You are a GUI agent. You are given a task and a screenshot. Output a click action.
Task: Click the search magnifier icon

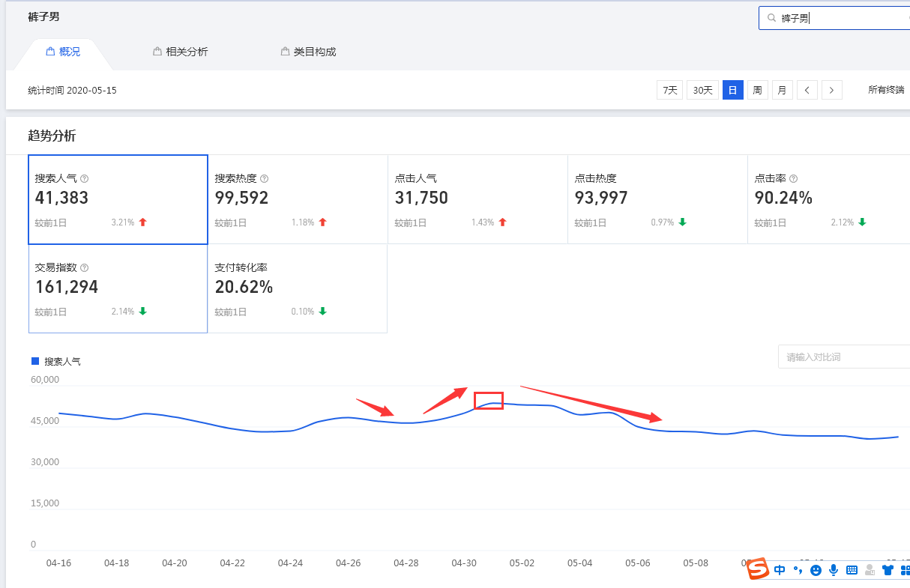(x=772, y=18)
